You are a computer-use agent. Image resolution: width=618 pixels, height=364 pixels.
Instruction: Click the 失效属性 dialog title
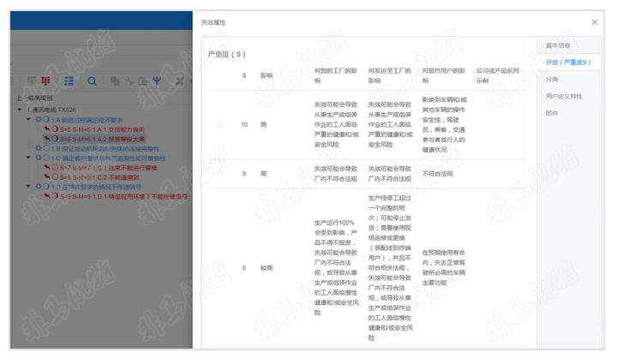(x=213, y=22)
